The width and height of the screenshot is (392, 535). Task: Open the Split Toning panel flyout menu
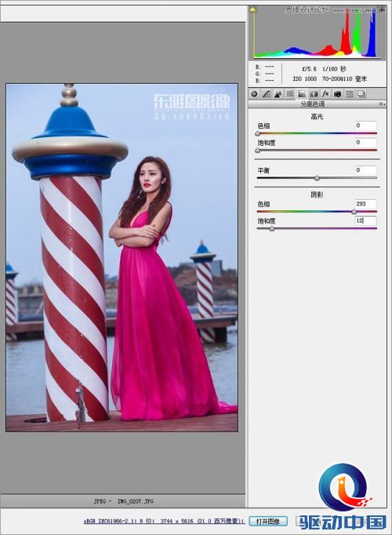(x=382, y=104)
